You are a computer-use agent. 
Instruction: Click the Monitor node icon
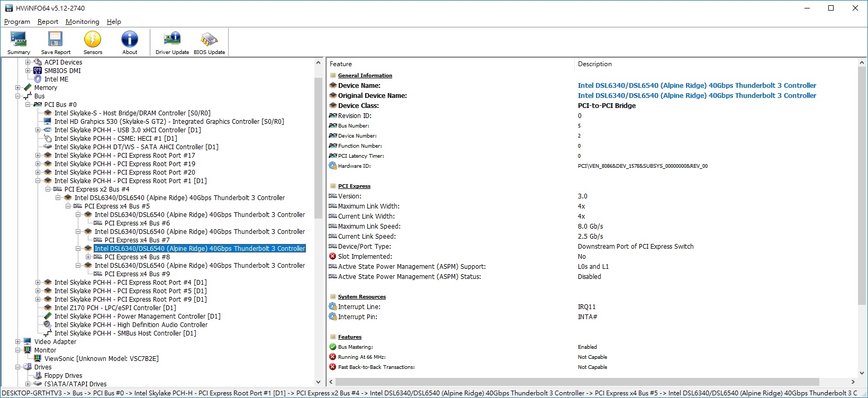pos(28,350)
